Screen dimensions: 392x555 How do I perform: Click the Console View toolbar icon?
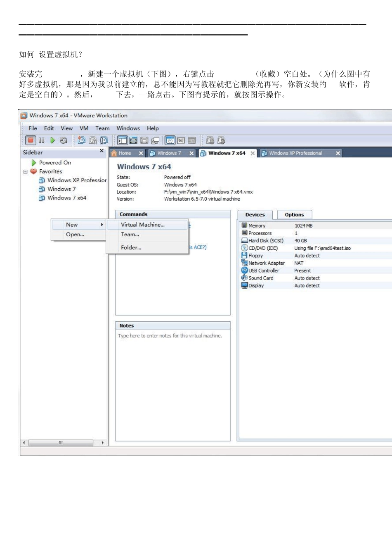192,140
